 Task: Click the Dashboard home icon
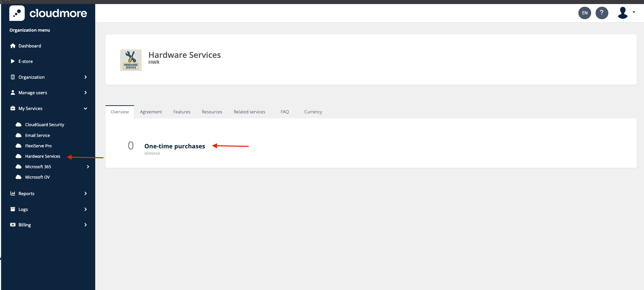pyautogui.click(x=13, y=46)
